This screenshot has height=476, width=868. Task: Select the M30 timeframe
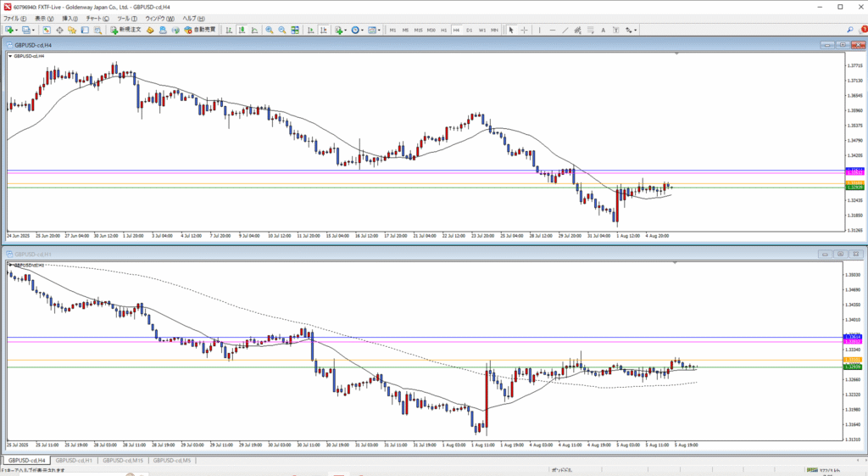click(431, 30)
